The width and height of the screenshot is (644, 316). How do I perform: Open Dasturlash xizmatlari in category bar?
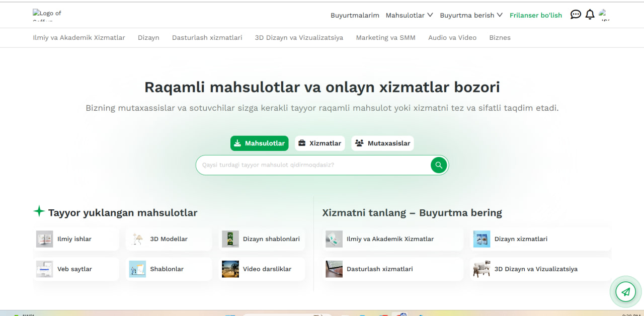207,38
